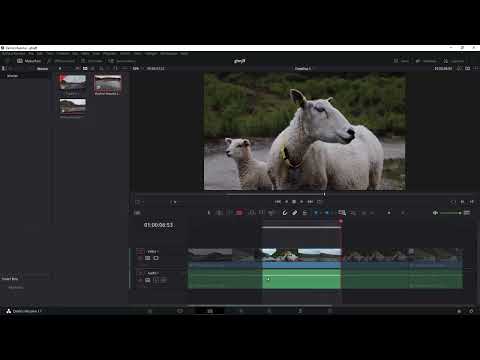Screen dimensions: 480x360
Task: Click the Replace clip edit icon
Action: [272, 213]
